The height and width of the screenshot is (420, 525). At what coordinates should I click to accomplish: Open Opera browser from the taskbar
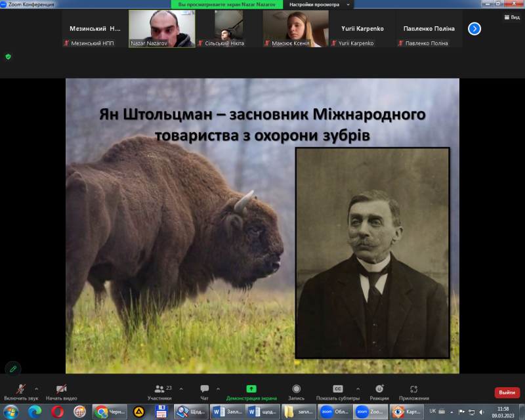point(57,411)
